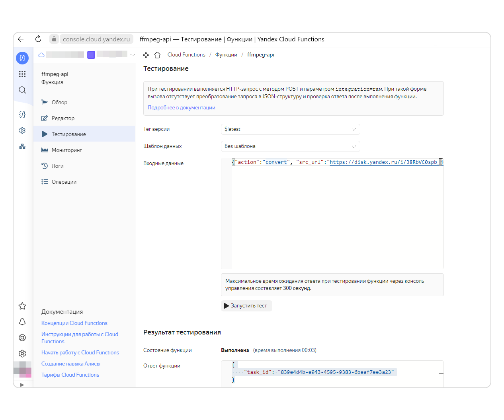Go back with the browser back arrow
Image resolution: width=504 pixels, height=420 pixels.
[x=21, y=39]
